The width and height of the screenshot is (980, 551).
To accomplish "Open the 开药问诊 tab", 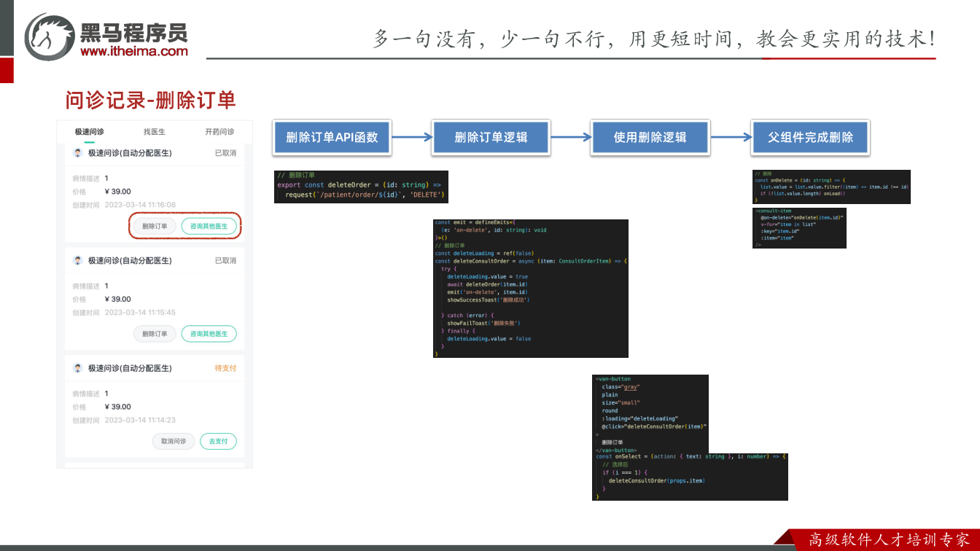I will (x=219, y=132).
